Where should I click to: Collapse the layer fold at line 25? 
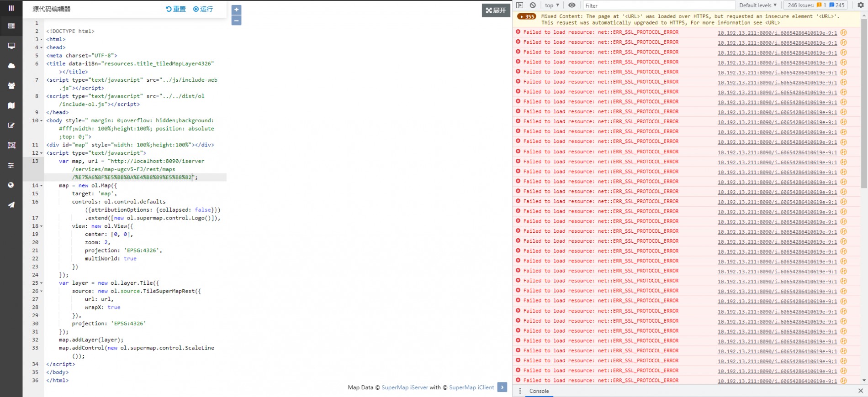pos(42,283)
